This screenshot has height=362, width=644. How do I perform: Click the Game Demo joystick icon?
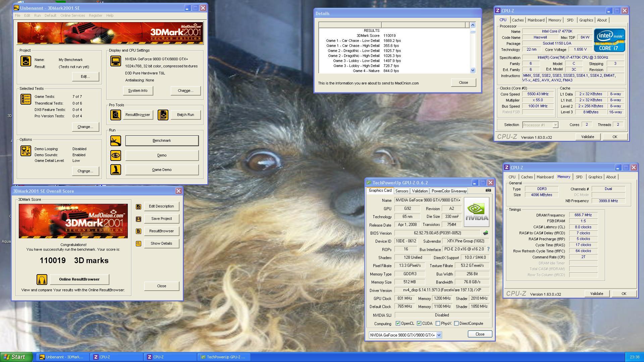click(116, 170)
